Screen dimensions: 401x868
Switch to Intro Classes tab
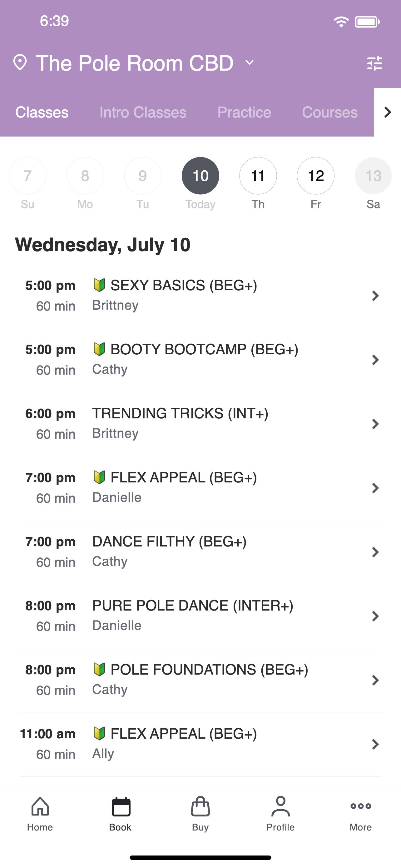[x=143, y=112]
